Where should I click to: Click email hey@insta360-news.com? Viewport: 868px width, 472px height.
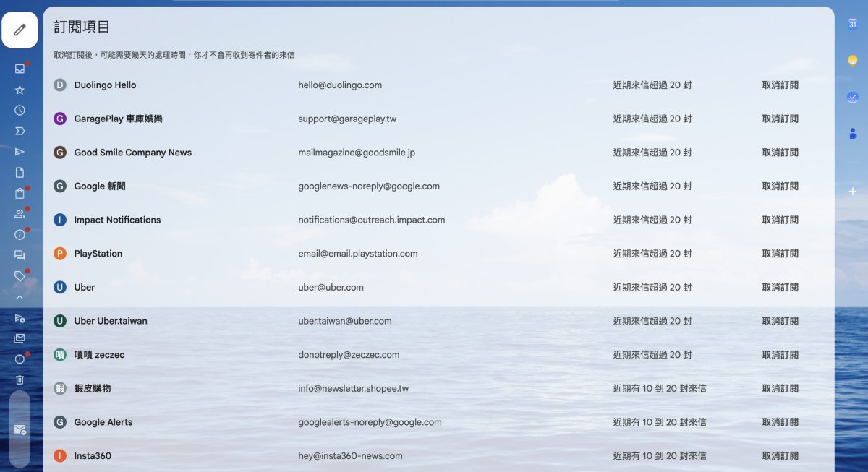click(350, 456)
